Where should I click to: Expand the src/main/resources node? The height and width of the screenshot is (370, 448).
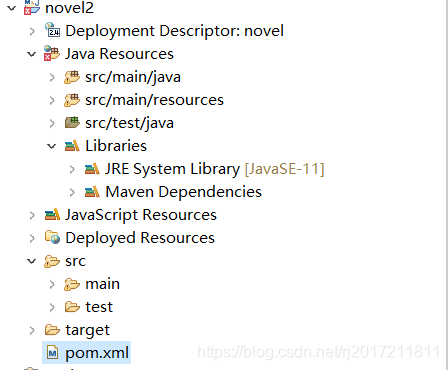click(x=52, y=100)
